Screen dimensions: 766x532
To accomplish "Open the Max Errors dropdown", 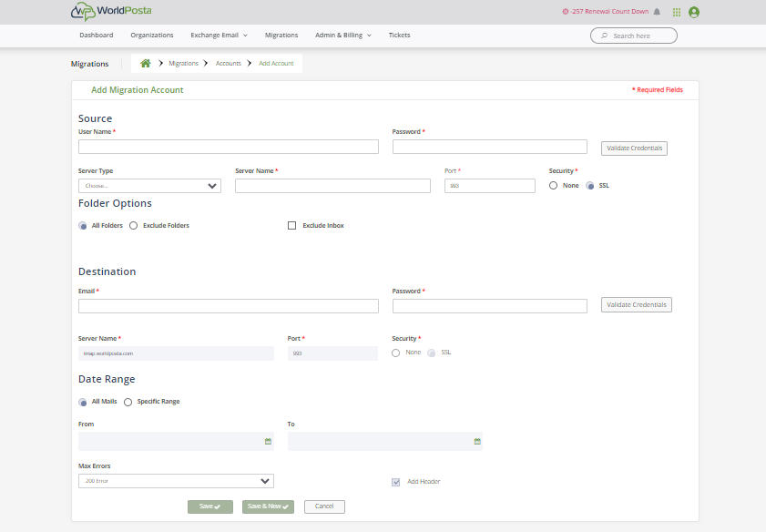I will pos(176,481).
